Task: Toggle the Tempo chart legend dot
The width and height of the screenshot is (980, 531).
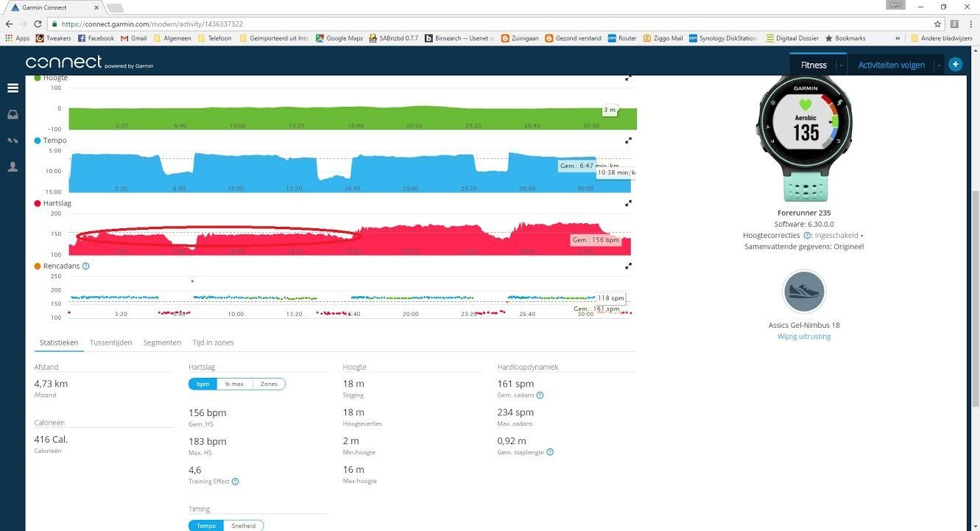Action: click(38, 141)
